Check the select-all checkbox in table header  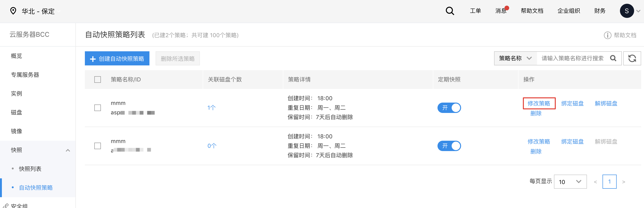point(98,80)
